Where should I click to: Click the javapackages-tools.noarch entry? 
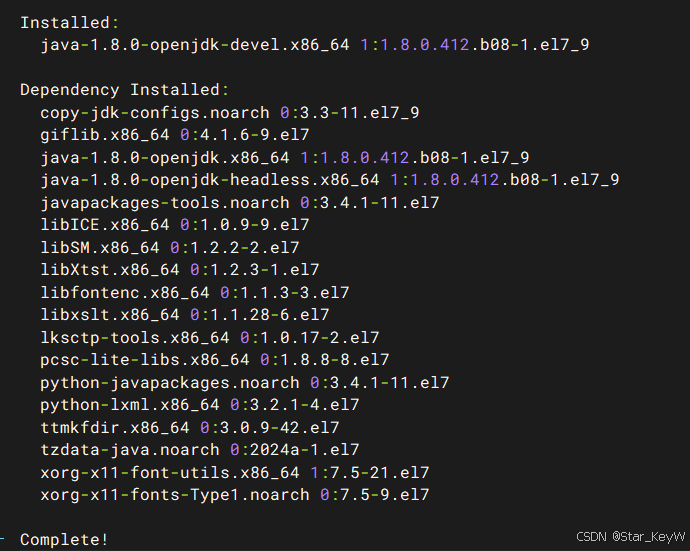240,203
